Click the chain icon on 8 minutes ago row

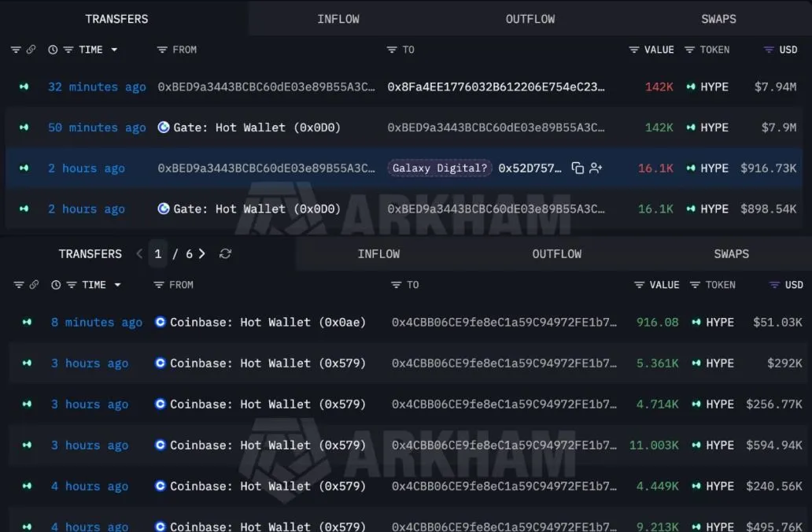(x=27, y=322)
